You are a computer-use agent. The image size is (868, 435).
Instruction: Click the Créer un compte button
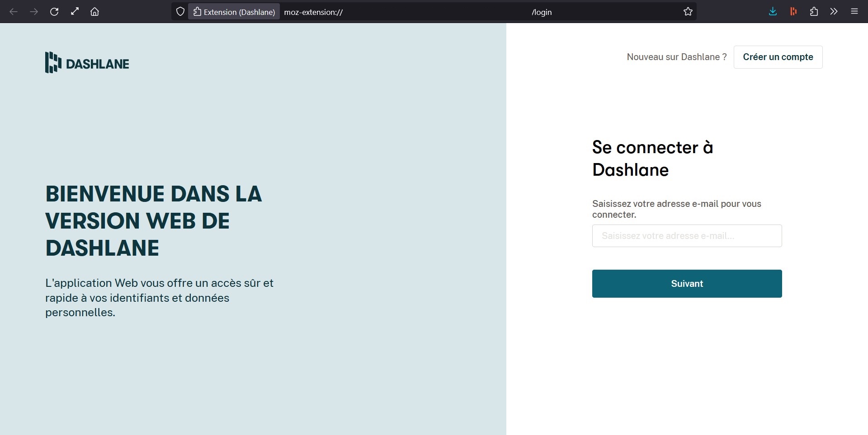tap(778, 57)
